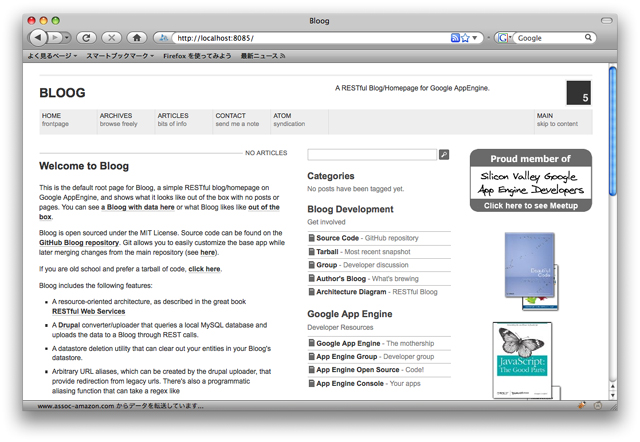Click the toolbar pill button in title bar
This screenshot has height=442, width=640.
pos(607,20)
